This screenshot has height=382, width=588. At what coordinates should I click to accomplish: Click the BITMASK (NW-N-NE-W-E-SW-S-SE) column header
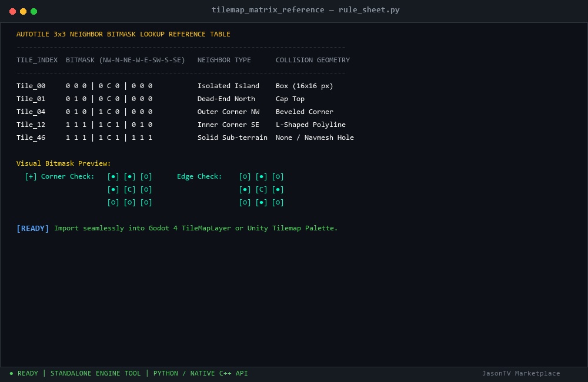[x=125, y=60]
